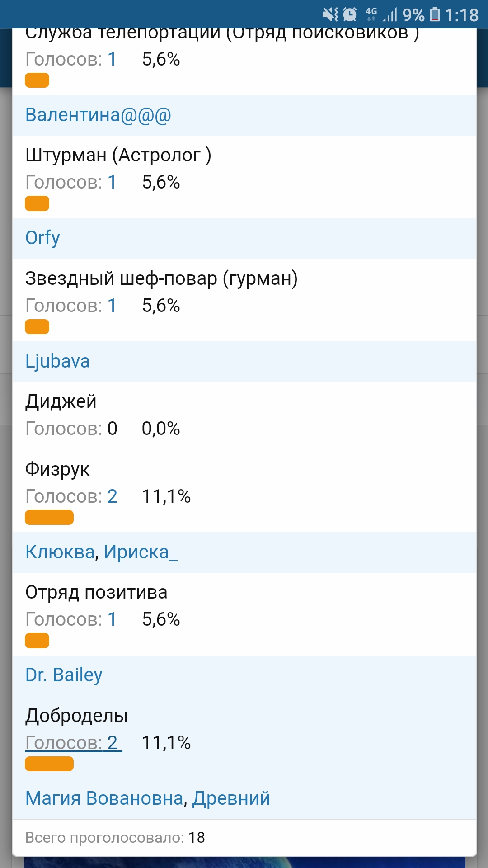Viewport: 488px width, 868px height.
Task: Click the vote count for Штурман (Астролог)
Action: [112, 182]
